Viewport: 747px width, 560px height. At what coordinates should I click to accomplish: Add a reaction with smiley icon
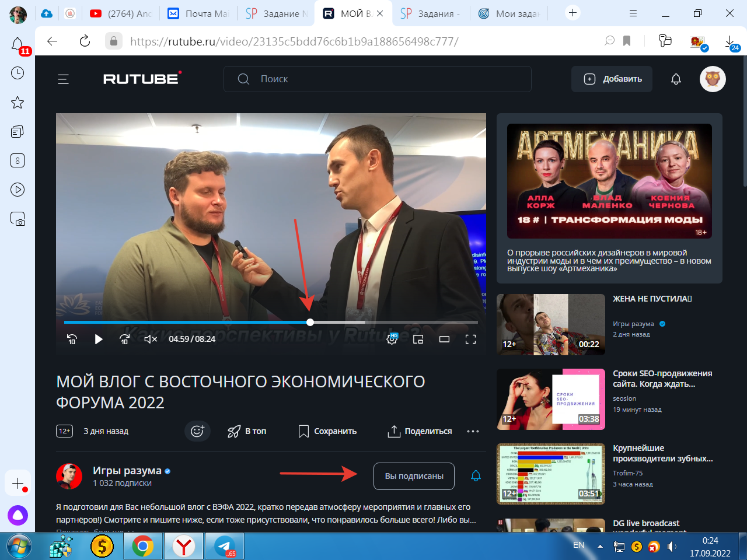coord(197,431)
